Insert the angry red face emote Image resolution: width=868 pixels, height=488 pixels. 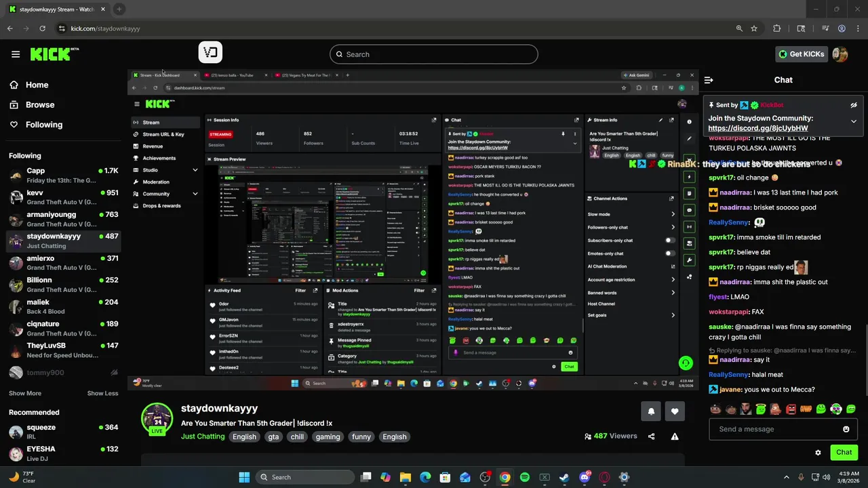(791, 409)
